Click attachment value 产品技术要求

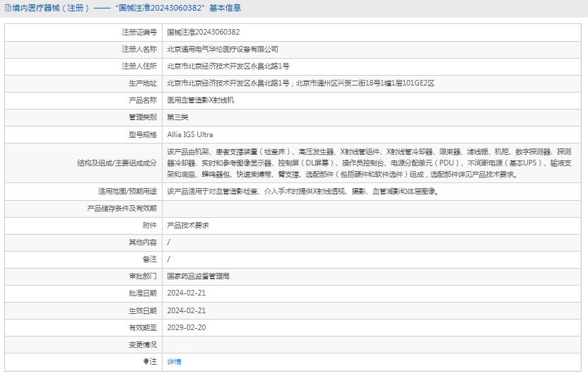187,225
